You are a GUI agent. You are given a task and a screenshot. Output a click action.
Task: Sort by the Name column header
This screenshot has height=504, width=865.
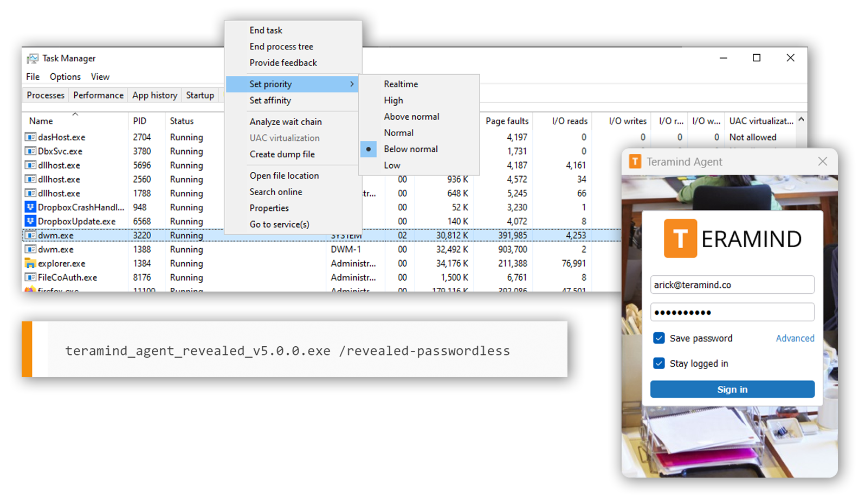(x=41, y=121)
